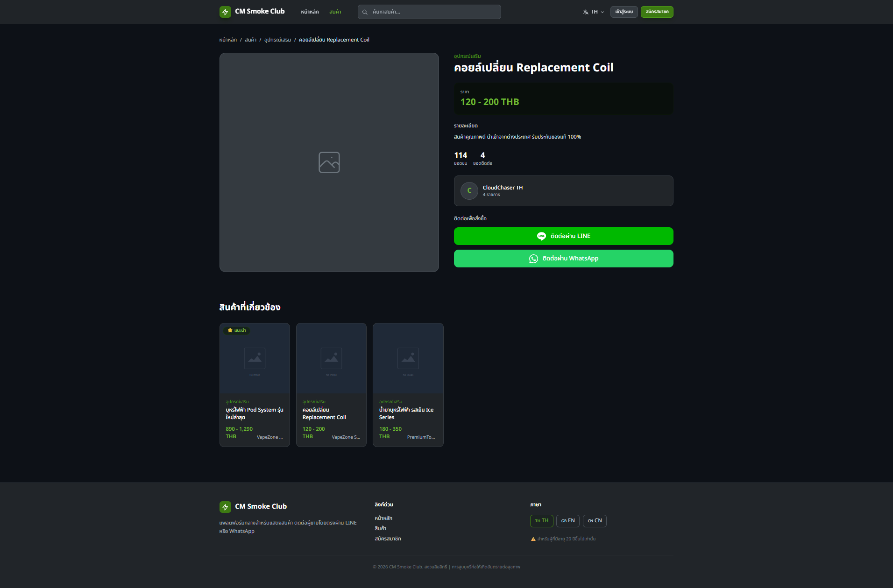Go to หน้าหลัก in the top navigation
Image resolution: width=893 pixels, height=588 pixels.
tap(310, 12)
